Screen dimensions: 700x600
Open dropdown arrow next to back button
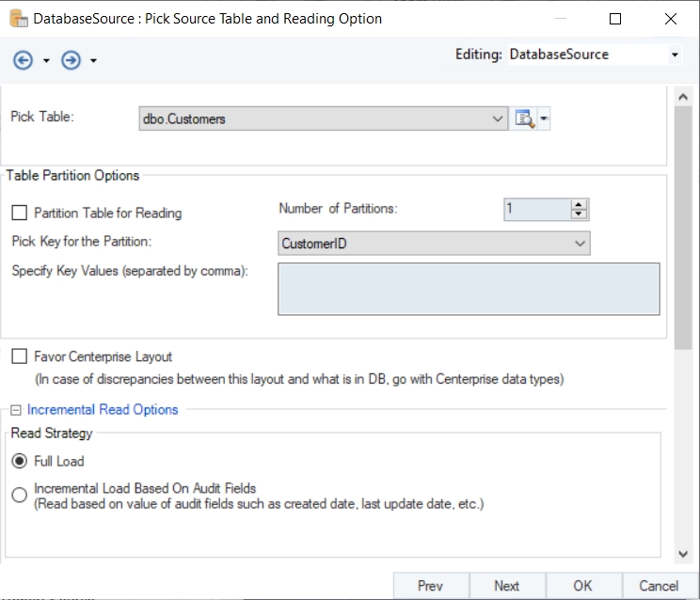(46, 61)
